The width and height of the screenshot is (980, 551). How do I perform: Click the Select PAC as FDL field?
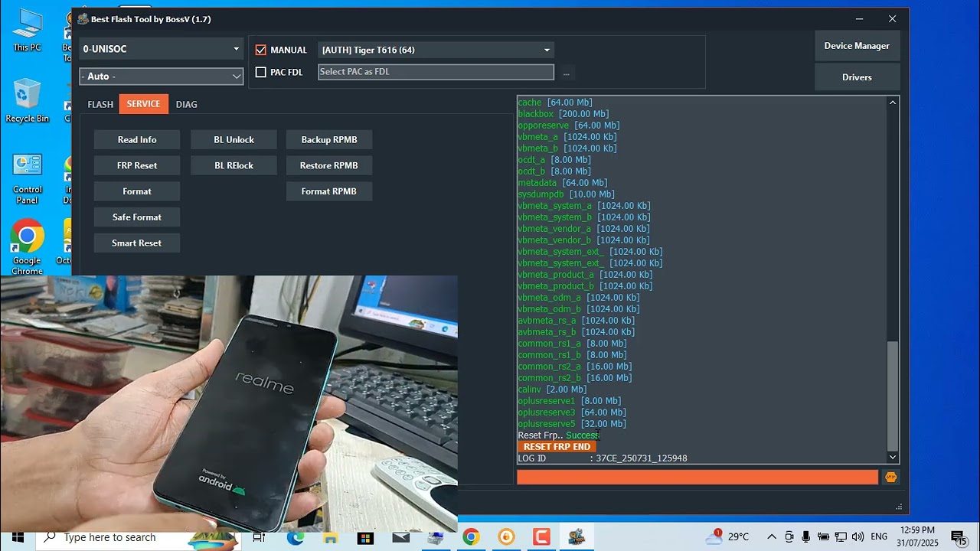pos(436,72)
